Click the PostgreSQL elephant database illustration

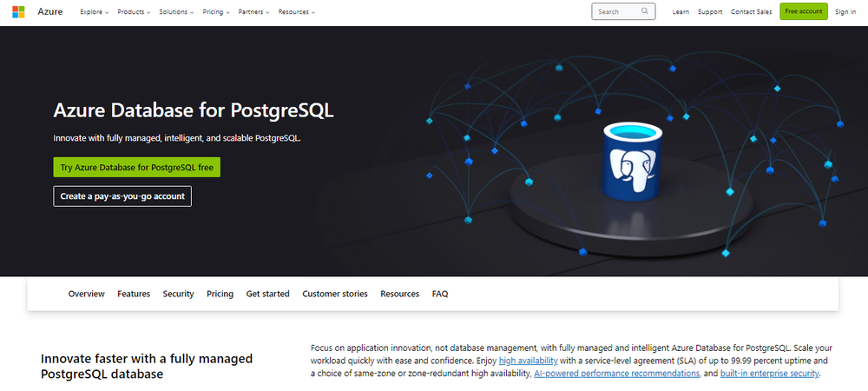pos(633,161)
